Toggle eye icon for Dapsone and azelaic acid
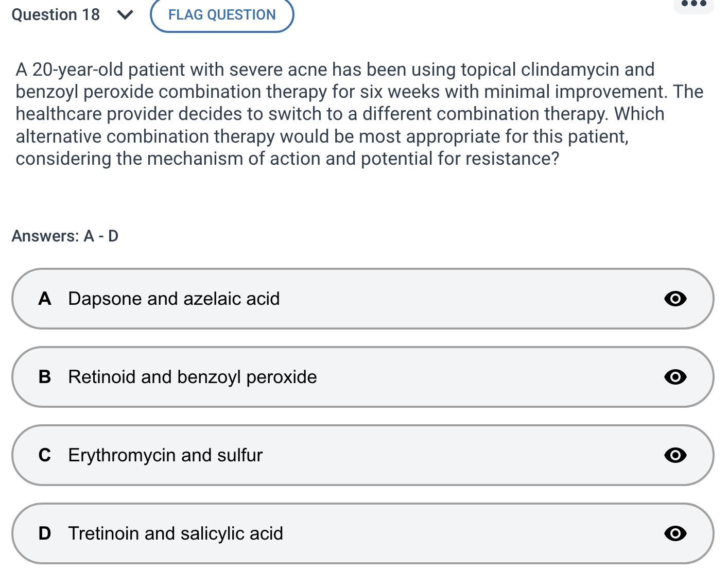This screenshot has width=728, height=588. [675, 299]
